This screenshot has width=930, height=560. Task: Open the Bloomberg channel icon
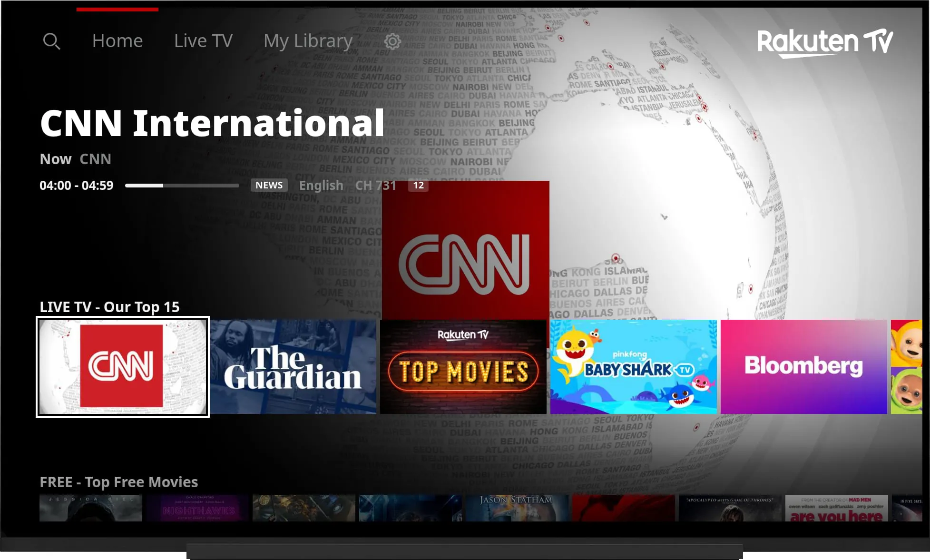804,366
